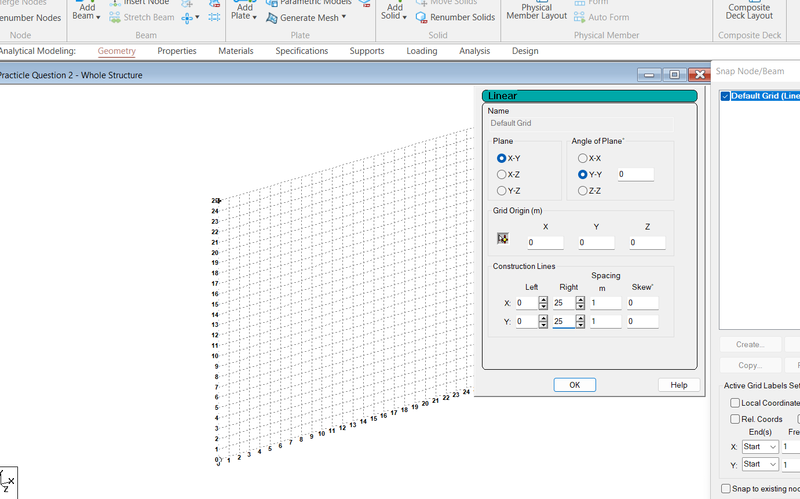Switch to Properties tab
The height and width of the screenshot is (499, 800).
[177, 51]
